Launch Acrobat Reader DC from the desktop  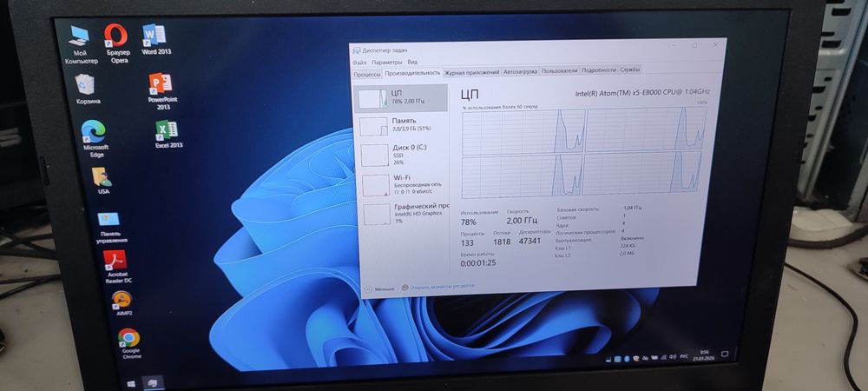click(x=115, y=267)
